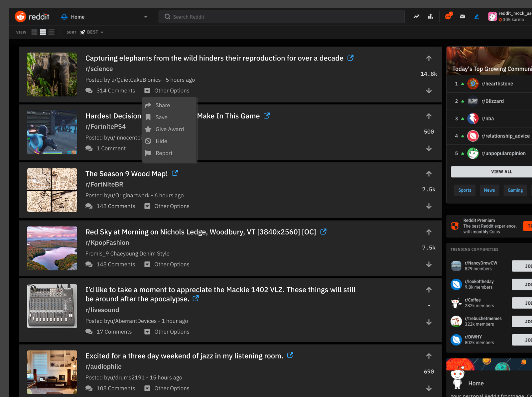Select Report in the post options menu
This screenshot has height=397, width=532.
164,153
